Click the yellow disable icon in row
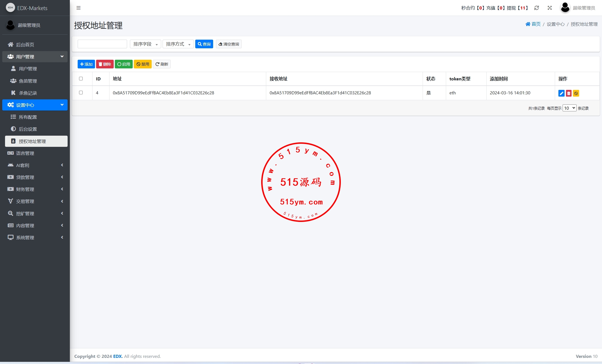 (576, 93)
